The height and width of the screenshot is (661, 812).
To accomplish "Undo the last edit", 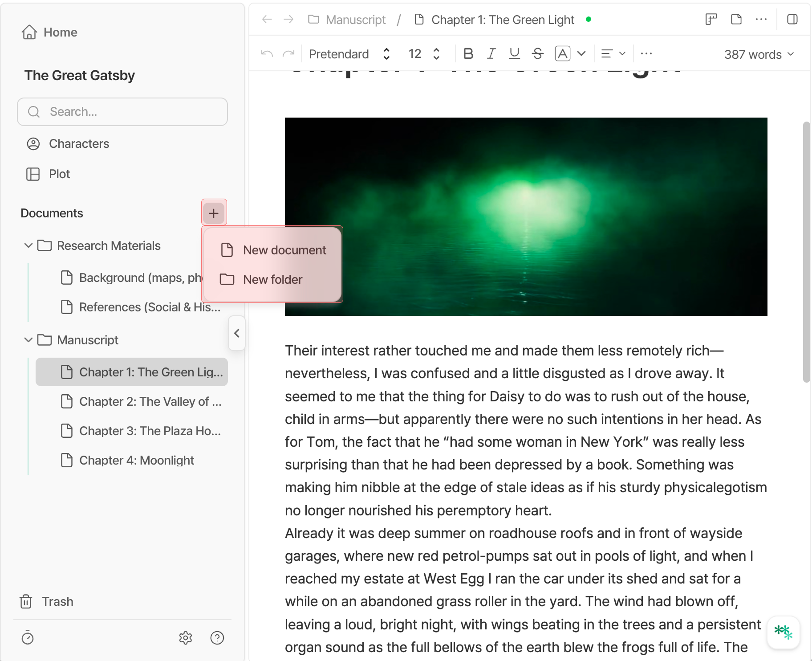I will 267,54.
